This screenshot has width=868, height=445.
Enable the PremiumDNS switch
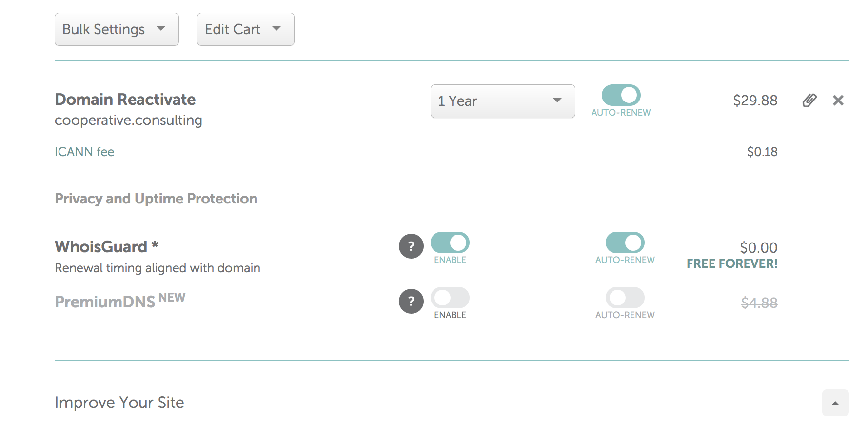point(450,298)
